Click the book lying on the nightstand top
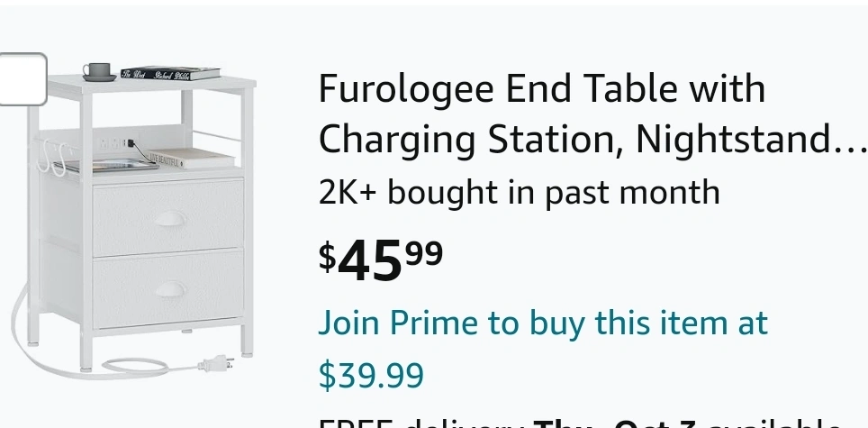 (173, 74)
